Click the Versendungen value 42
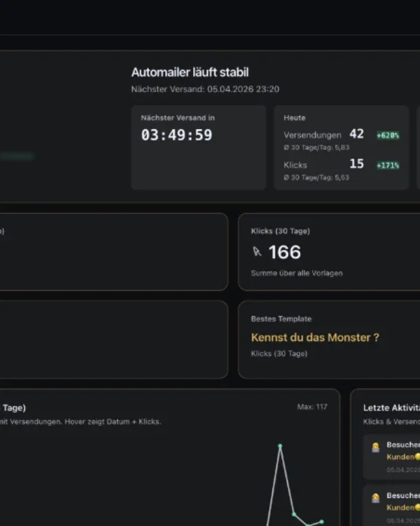This screenshot has width=420, height=526. (x=357, y=134)
